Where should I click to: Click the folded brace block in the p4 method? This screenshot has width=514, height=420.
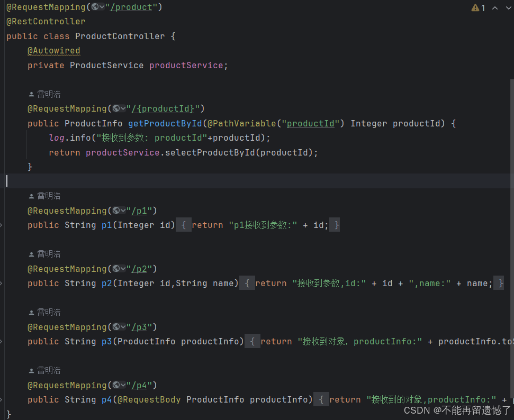click(x=321, y=399)
